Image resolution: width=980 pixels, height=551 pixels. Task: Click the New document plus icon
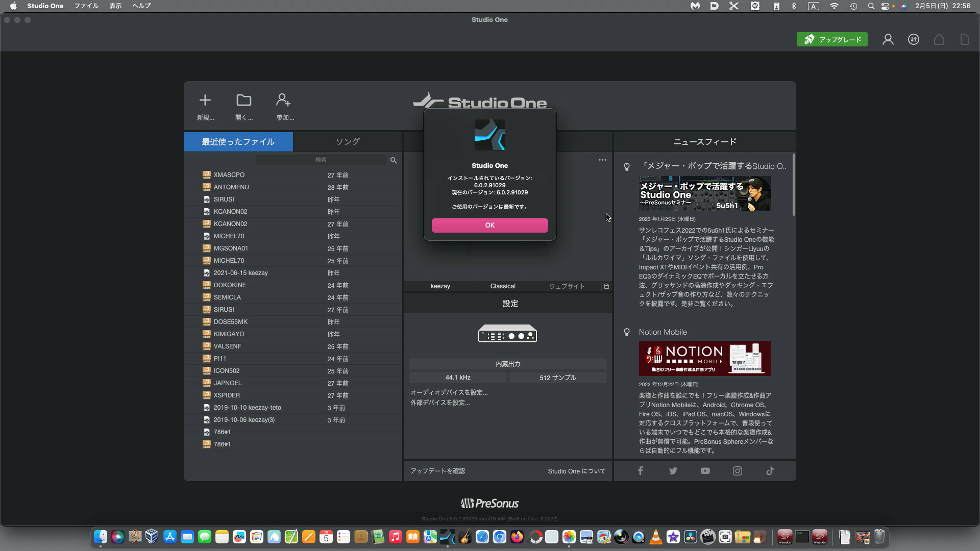click(205, 101)
